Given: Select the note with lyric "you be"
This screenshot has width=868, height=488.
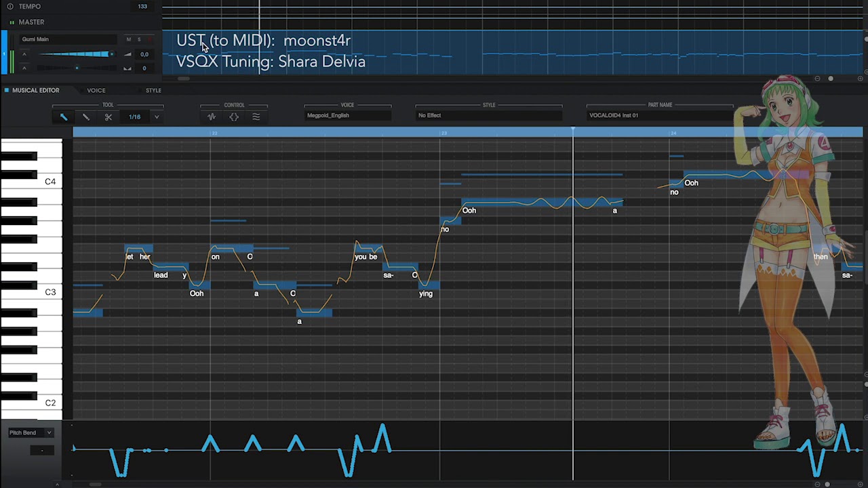Looking at the screenshot, I should 368,248.
